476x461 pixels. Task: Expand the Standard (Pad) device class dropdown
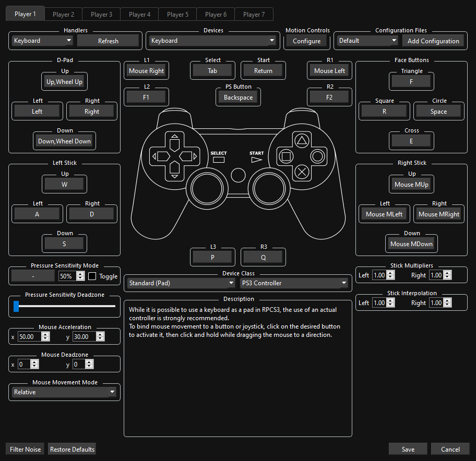[x=181, y=283]
